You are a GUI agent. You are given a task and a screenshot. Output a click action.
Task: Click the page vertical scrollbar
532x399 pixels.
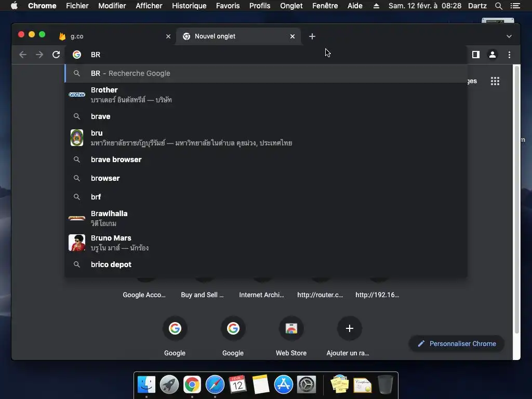pos(517,200)
